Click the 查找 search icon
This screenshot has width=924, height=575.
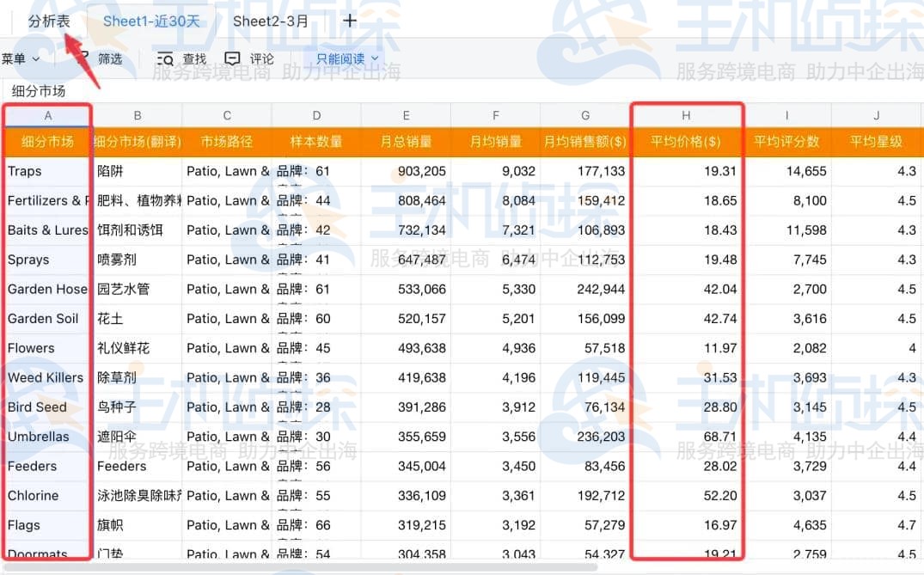tap(165, 59)
